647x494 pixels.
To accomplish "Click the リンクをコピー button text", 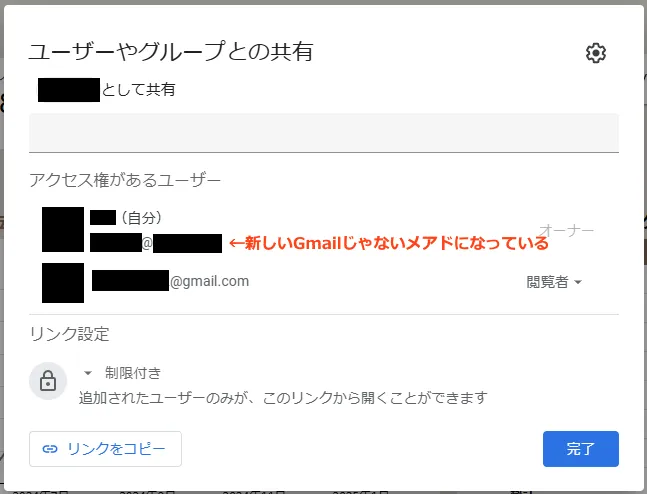I will click(x=116, y=449).
